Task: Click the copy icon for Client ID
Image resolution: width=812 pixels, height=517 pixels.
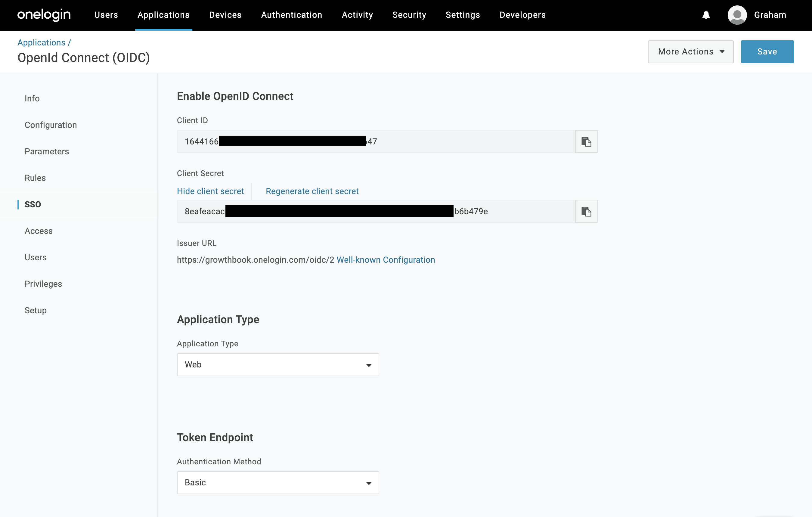Action: point(587,141)
